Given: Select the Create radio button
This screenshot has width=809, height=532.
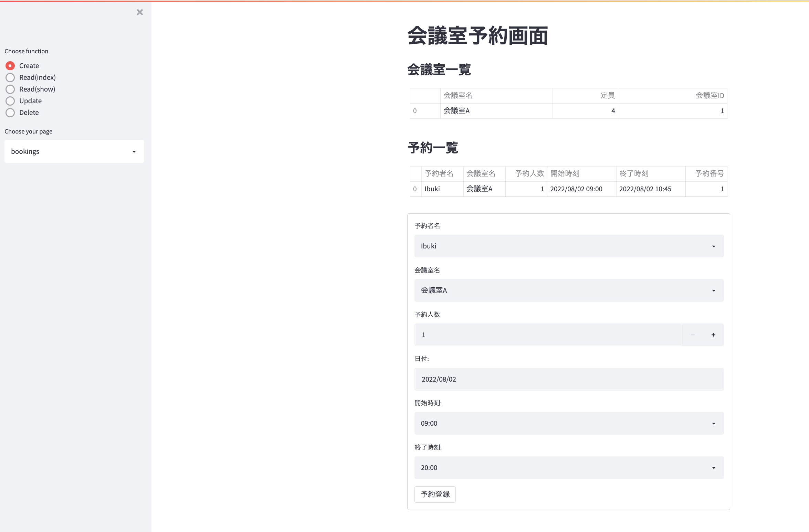Looking at the screenshot, I should point(10,65).
